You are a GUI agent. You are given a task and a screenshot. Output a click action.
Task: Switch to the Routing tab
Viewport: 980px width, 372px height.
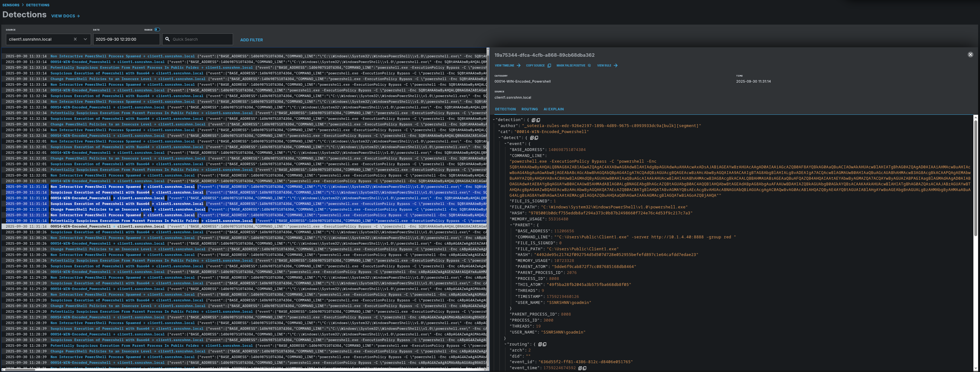point(529,109)
